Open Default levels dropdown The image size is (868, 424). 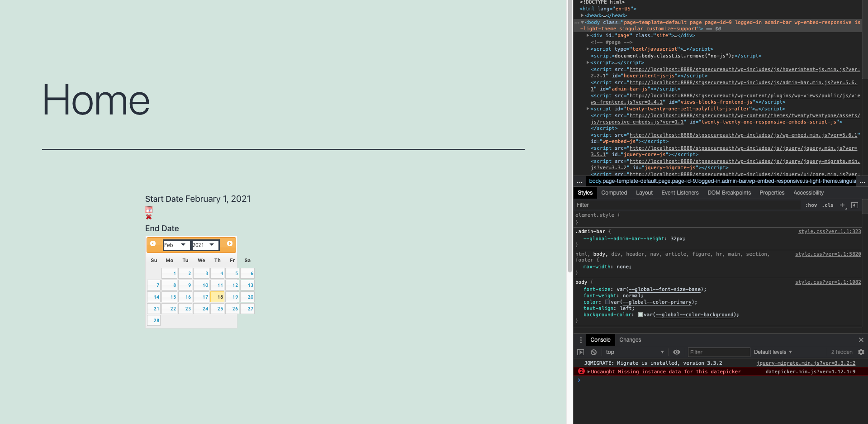(773, 352)
